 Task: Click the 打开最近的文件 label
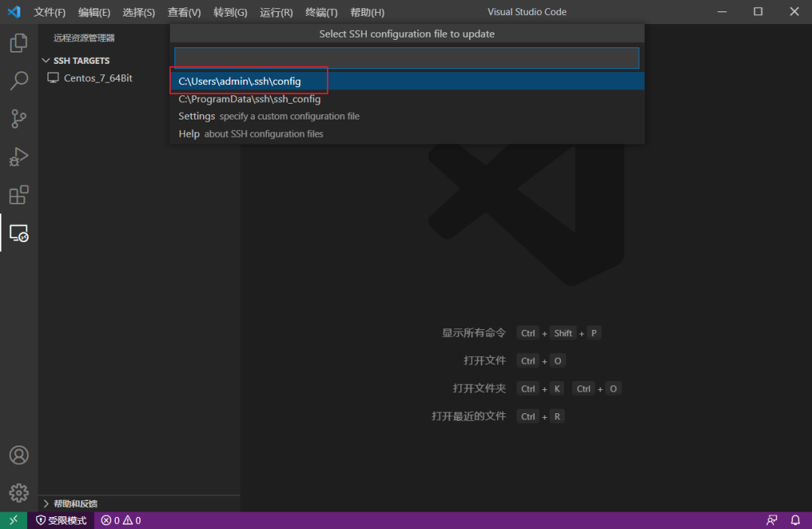(468, 416)
